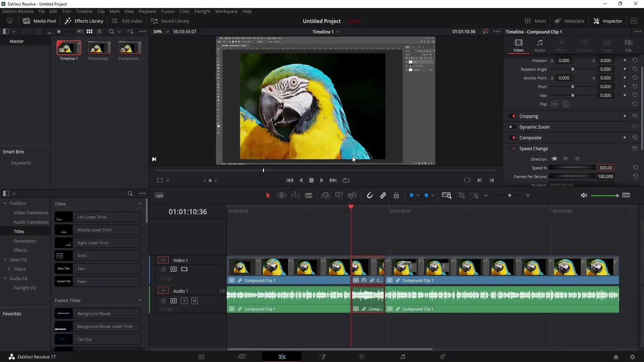Open Timeline View Options icon
Screen dimensions: 644x362
pos(159,195)
